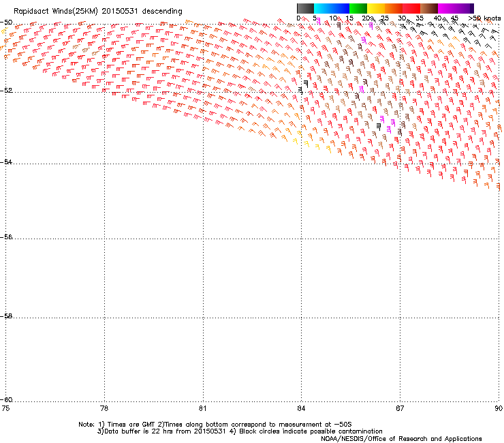Image resolution: width=504 pixels, height=443 pixels.
Task: Click the legend value 35 knots
Action: click(x=420, y=18)
